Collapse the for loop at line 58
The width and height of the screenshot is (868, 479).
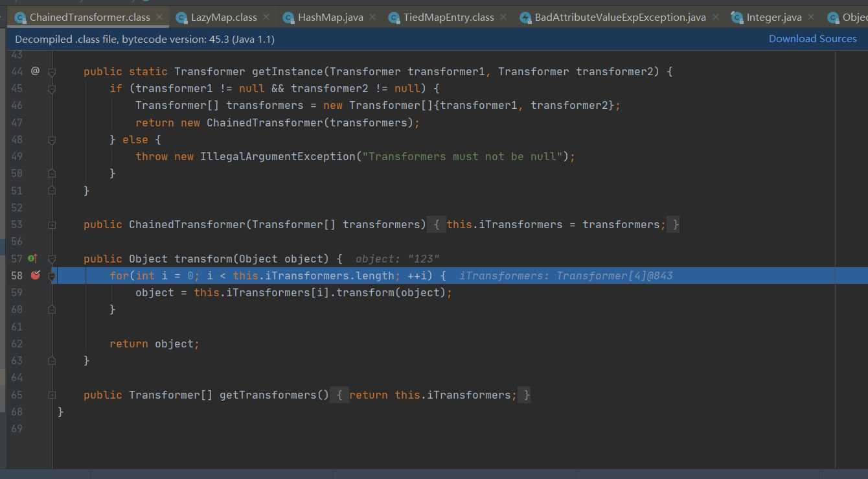pyautogui.click(x=52, y=275)
